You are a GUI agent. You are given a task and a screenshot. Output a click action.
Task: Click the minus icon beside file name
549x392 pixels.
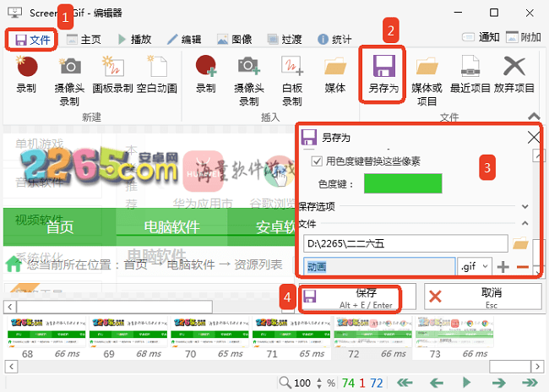click(x=522, y=267)
